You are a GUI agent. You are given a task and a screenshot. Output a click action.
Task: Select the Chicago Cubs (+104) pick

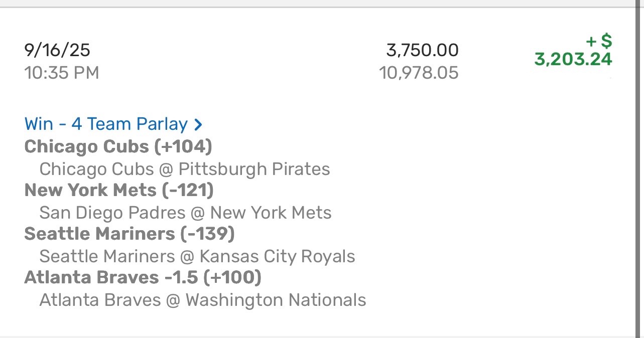[118, 146]
